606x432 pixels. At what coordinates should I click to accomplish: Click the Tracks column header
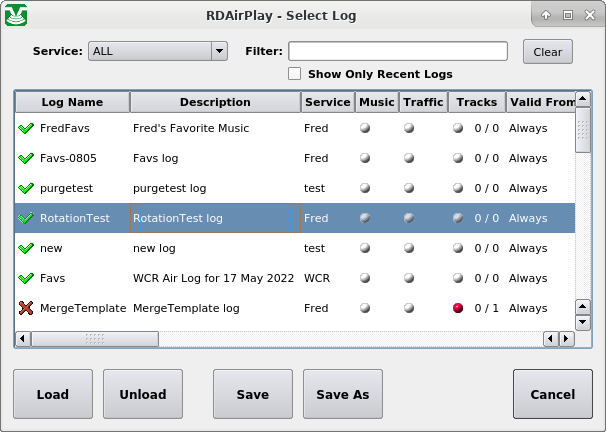coord(475,102)
